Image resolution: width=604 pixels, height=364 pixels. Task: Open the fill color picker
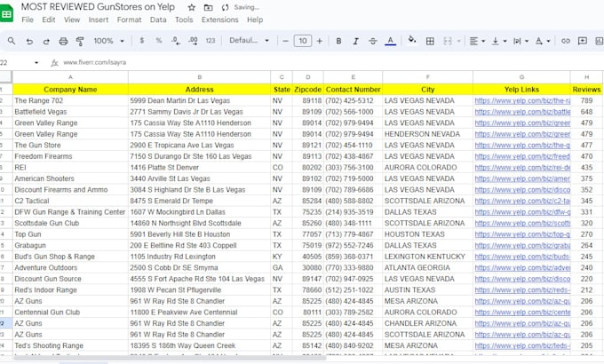click(x=412, y=40)
